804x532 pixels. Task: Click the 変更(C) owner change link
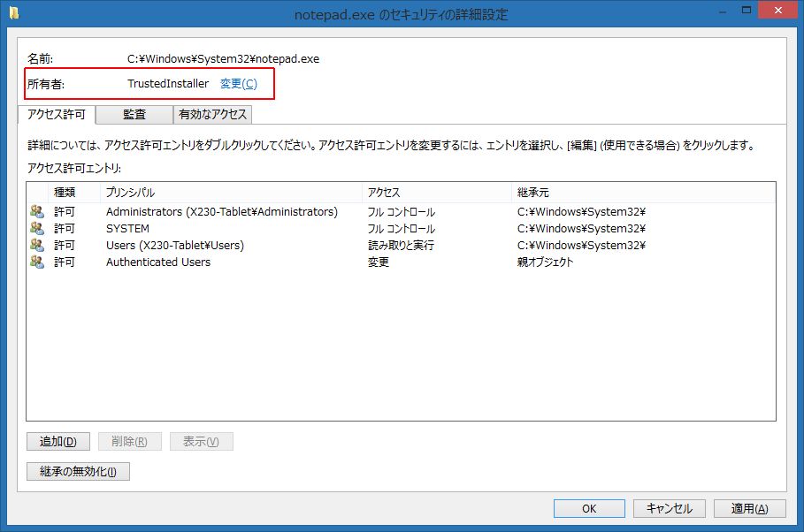(238, 84)
